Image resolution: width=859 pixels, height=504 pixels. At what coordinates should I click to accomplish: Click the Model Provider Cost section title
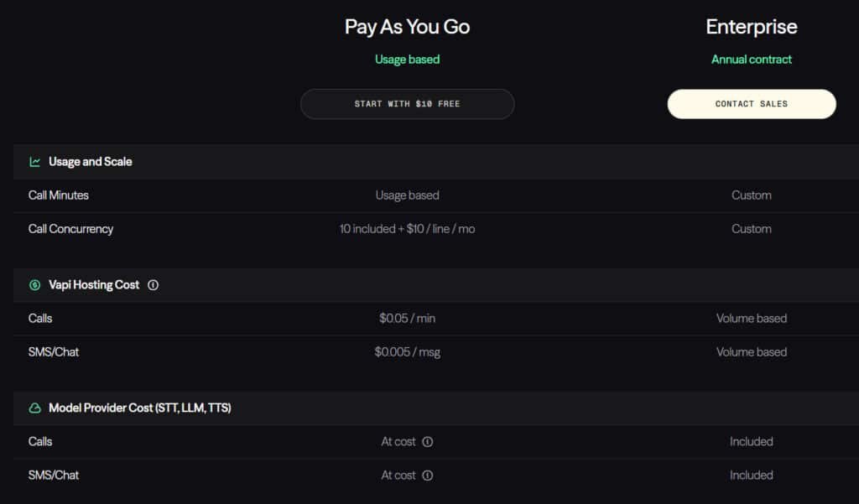(139, 408)
